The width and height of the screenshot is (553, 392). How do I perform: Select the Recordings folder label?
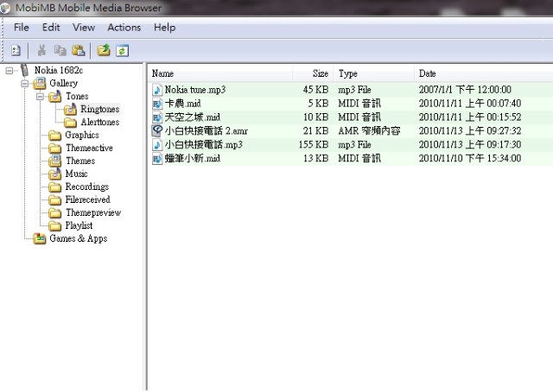[86, 187]
